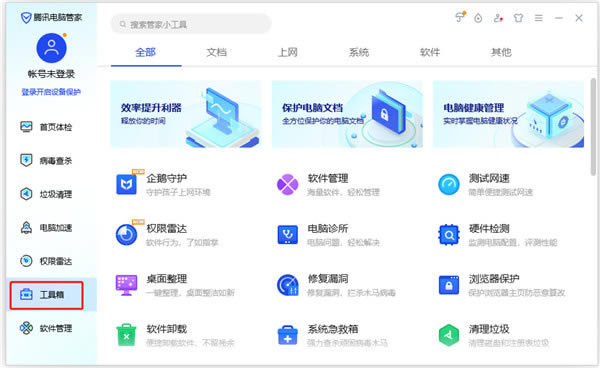The height and width of the screenshot is (368, 600).
Task: Select 病毒查杀 in the sidebar
Action: [x=46, y=160]
